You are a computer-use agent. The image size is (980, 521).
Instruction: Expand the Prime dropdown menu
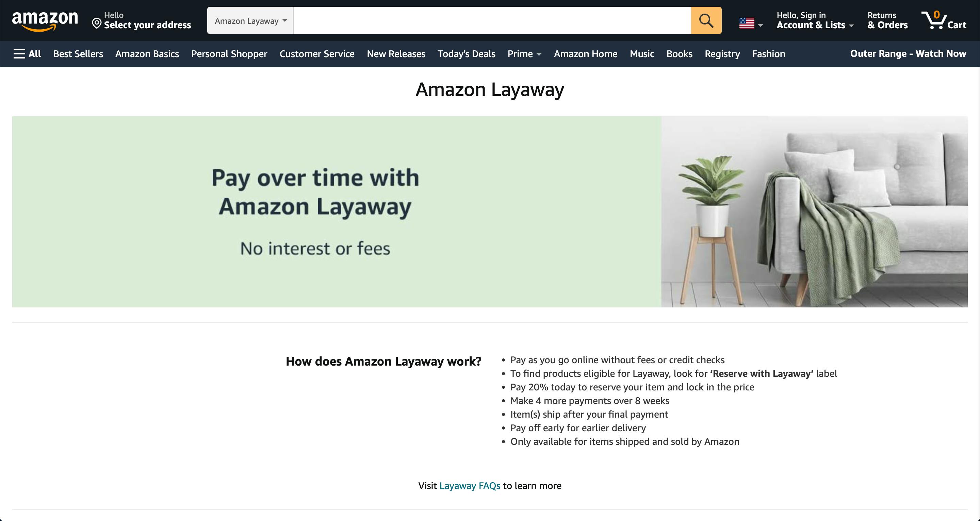pos(524,54)
